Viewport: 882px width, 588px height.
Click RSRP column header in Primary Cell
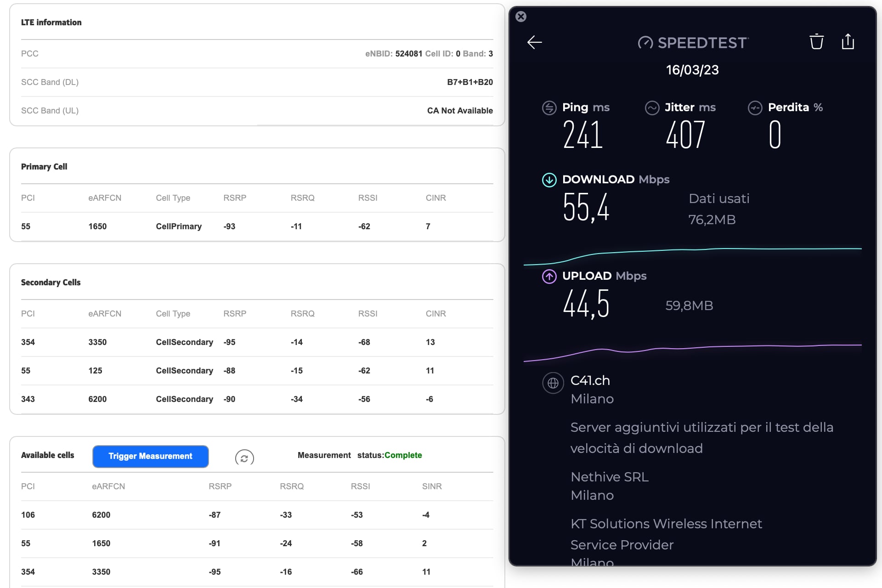point(235,198)
